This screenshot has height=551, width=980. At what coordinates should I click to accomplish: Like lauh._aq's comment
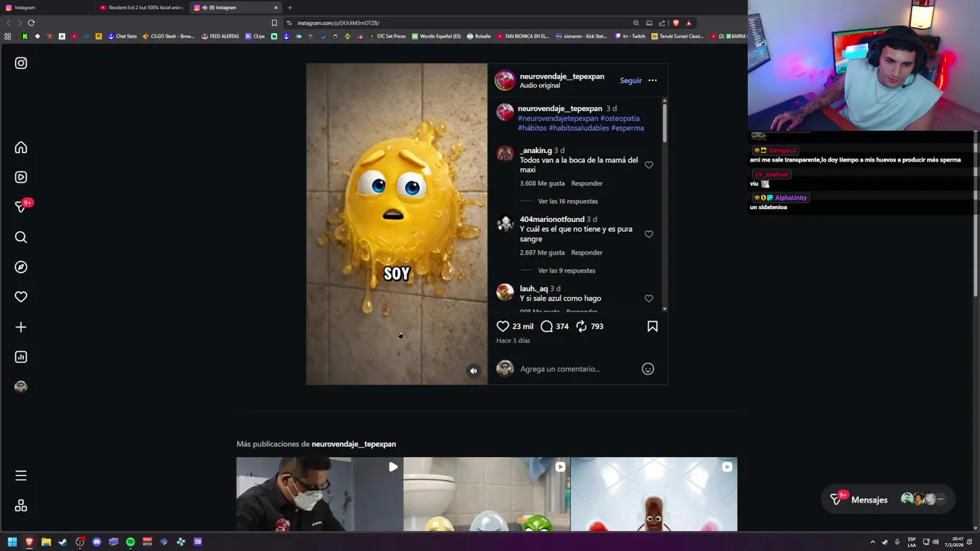(648, 298)
